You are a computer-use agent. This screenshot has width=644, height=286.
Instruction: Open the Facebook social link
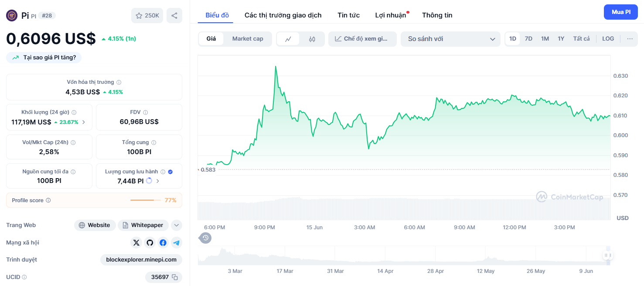163,243
